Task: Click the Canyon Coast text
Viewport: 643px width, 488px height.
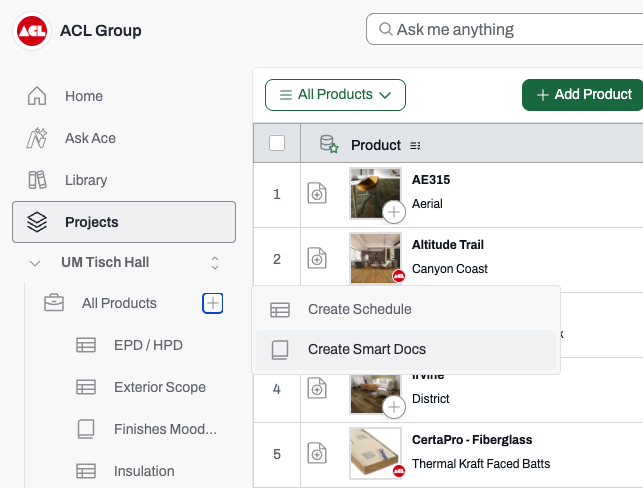Action: pyautogui.click(x=450, y=269)
